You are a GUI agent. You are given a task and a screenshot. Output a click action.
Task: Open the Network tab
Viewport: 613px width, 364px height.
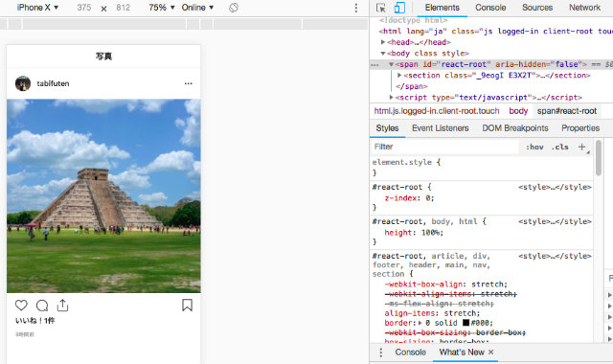pos(584,8)
